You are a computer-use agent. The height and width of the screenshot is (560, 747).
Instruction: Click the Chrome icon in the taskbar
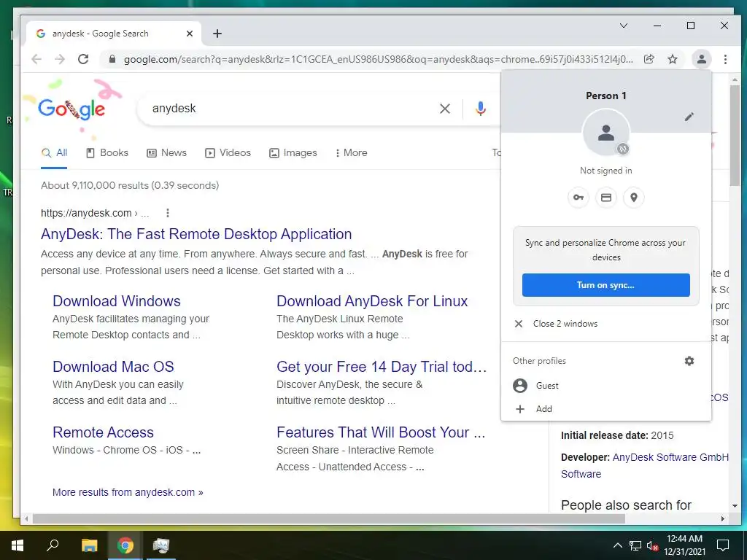click(125, 545)
